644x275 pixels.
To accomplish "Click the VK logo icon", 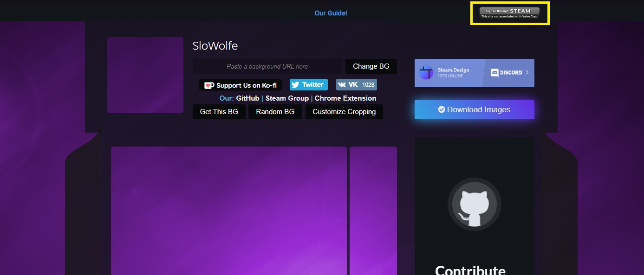I will (342, 85).
